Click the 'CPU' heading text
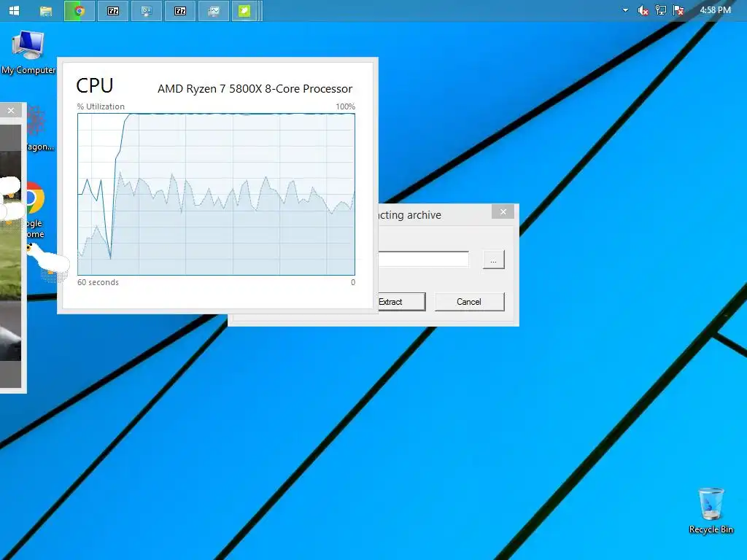The width and height of the screenshot is (747, 560). click(95, 86)
